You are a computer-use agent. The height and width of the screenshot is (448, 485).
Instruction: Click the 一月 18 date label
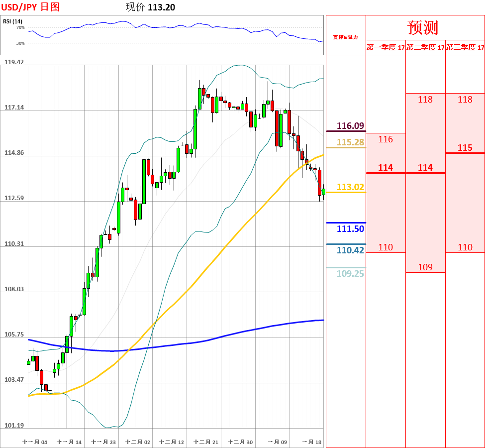click(x=312, y=442)
